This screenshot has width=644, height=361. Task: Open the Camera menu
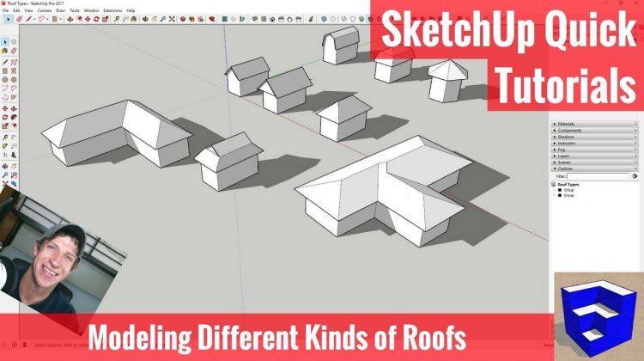[x=43, y=10]
